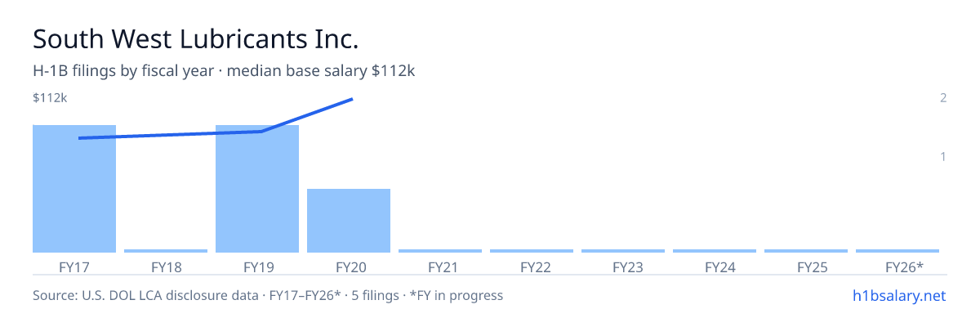Image resolution: width=980 pixels, height=327 pixels.
Task: Click the FY22 bar stub
Action: pyautogui.click(x=532, y=251)
